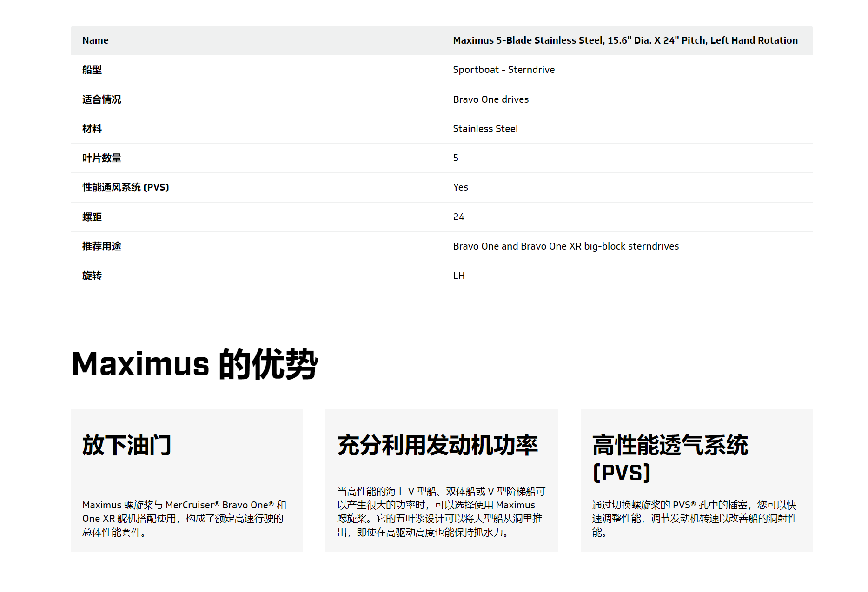Click the 材料 row label
Screen dimensions: 868x592
[92, 129]
